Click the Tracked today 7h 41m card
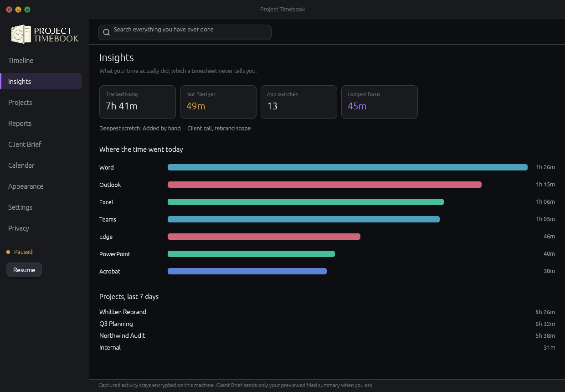The height and width of the screenshot is (392, 565). coord(138,102)
